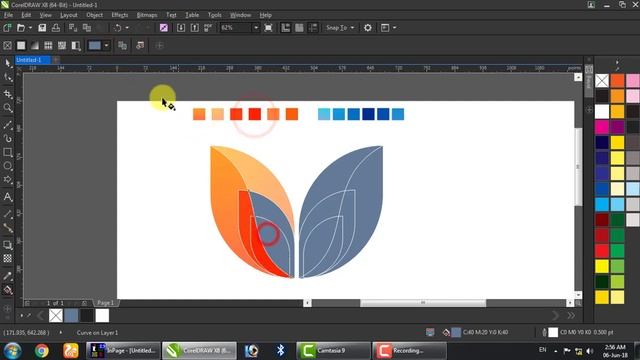The height and width of the screenshot is (360, 640).
Task: Toggle Show rulers button
Action: (285, 28)
